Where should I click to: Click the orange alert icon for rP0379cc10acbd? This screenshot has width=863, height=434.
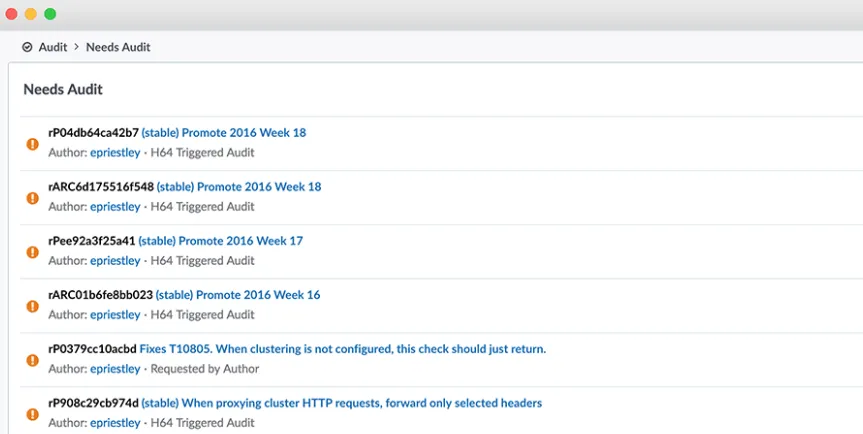pyautogui.click(x=33, y=360)
